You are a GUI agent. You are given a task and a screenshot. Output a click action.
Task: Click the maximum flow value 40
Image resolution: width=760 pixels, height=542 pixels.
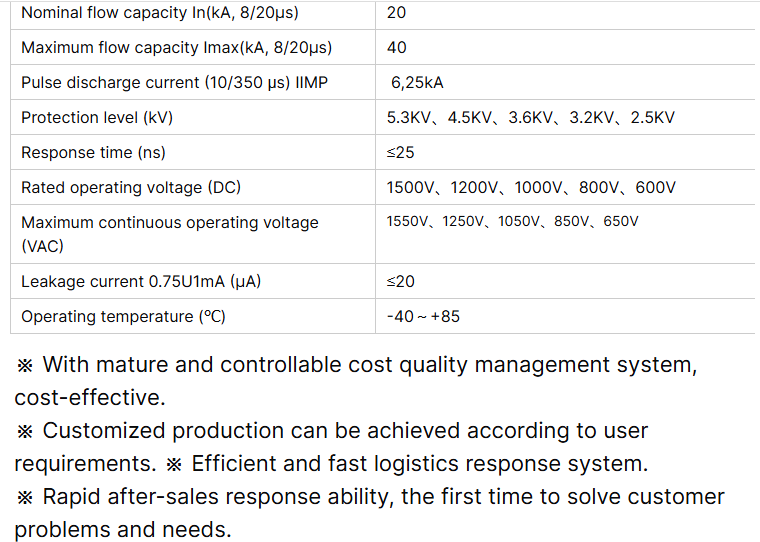(x=397, y=48)
